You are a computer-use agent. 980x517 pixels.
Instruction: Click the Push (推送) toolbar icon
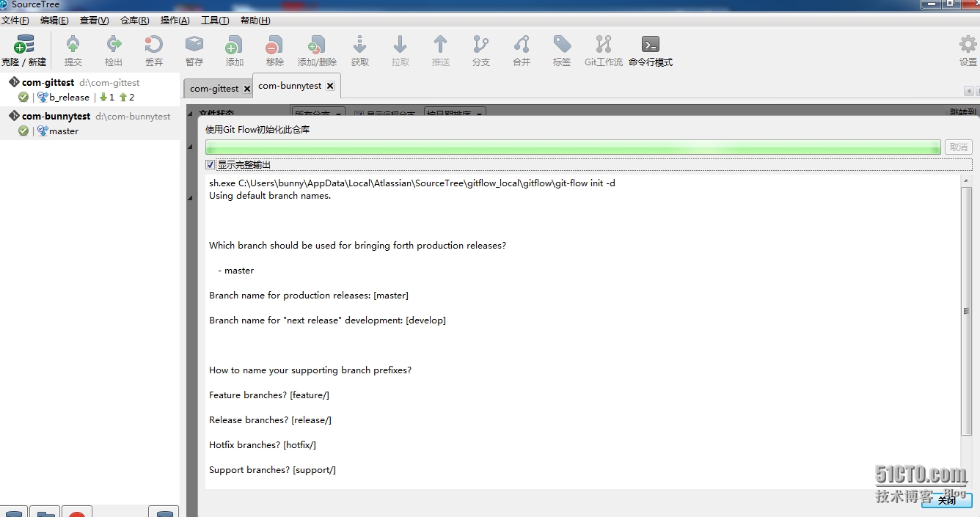coord(441,45)
